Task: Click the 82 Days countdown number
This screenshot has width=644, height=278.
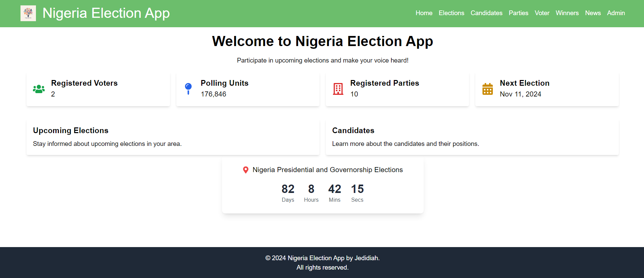Action: [288, 189]
